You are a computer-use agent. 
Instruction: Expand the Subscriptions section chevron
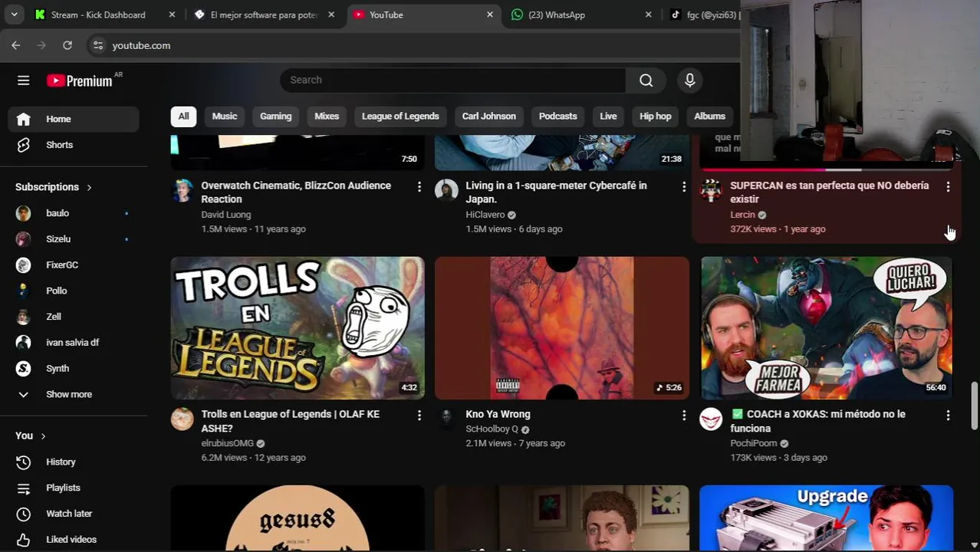pos(89,187)
